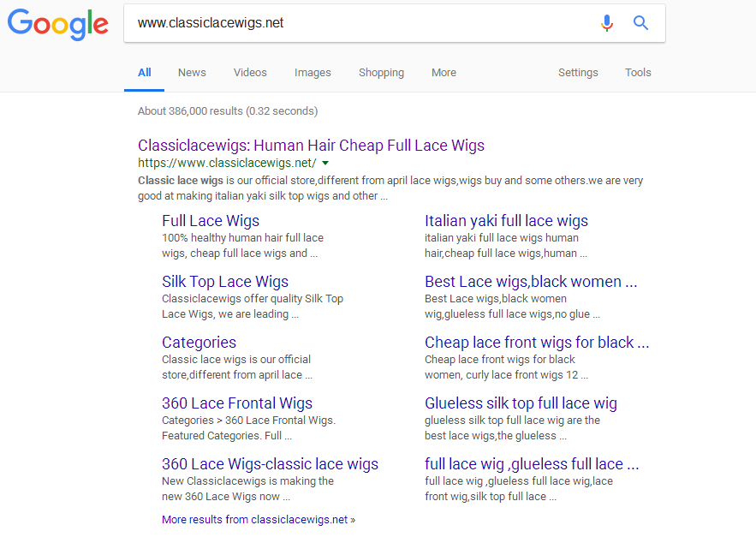Open the 360 Lace Frontal Wigs sitelink
The height and width of the screenshot is (543, 756).
pyautogui.click(x=237, y=403)
